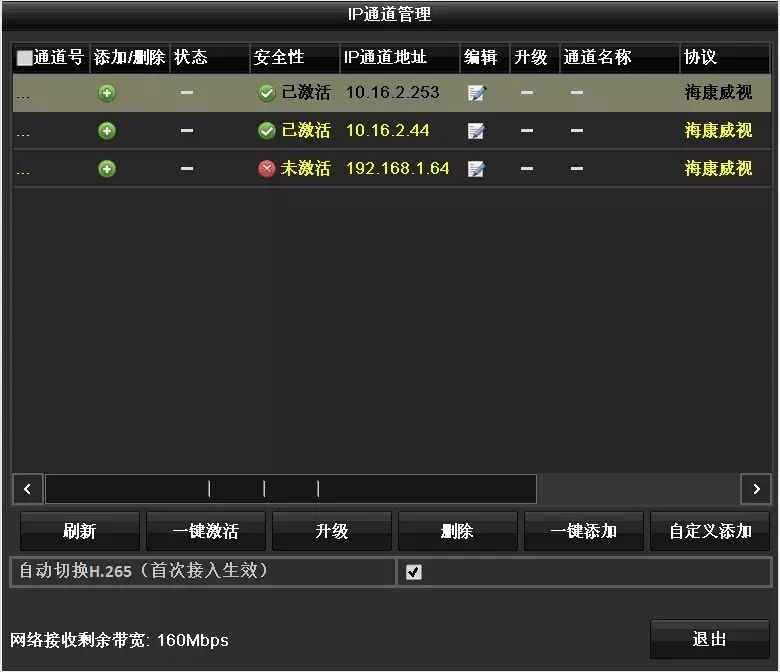The image size is (780, 672).
Task: Click the scroll left arrow
Action: (x=27, y=489)
